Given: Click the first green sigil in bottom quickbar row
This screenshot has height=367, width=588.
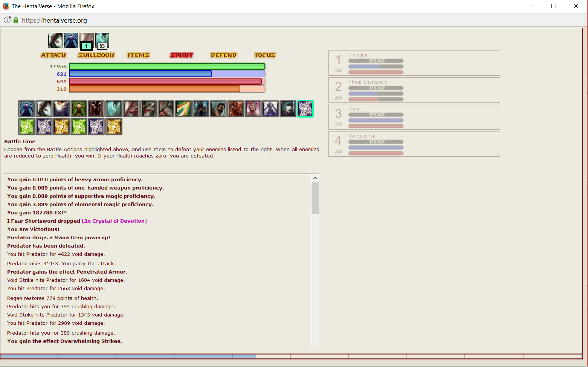Looking at the screenshot, I should [26, 127].
